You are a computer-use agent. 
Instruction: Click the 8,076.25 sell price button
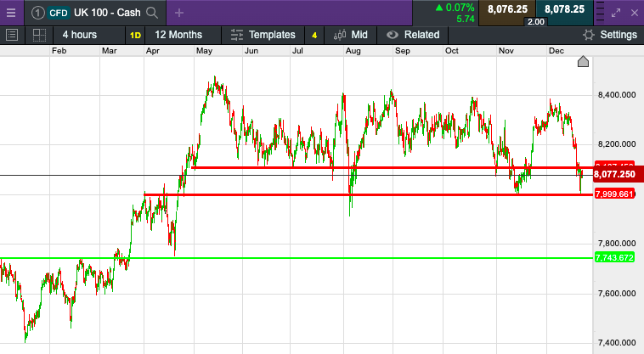pyautogui.click(x=507, y=9)
